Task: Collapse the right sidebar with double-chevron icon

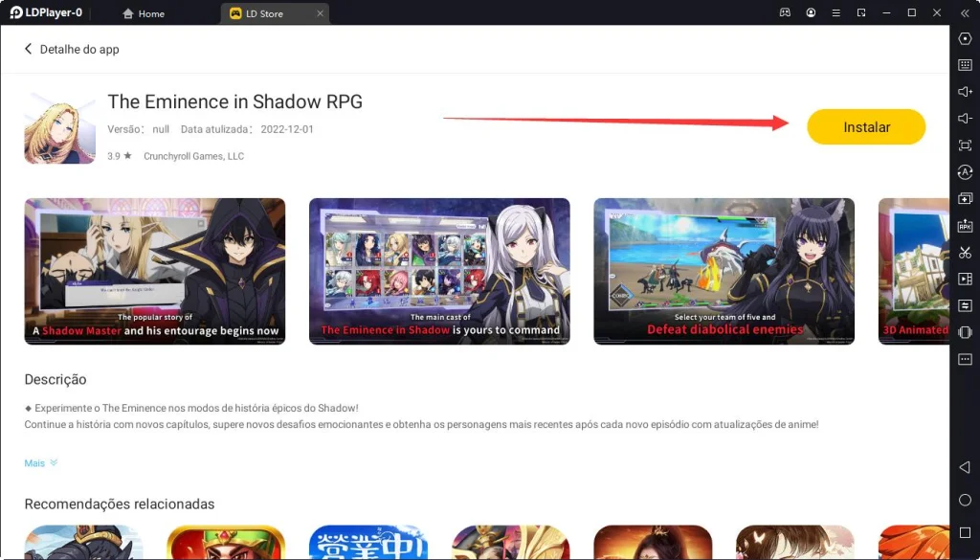Action: [x=965, y=13]
